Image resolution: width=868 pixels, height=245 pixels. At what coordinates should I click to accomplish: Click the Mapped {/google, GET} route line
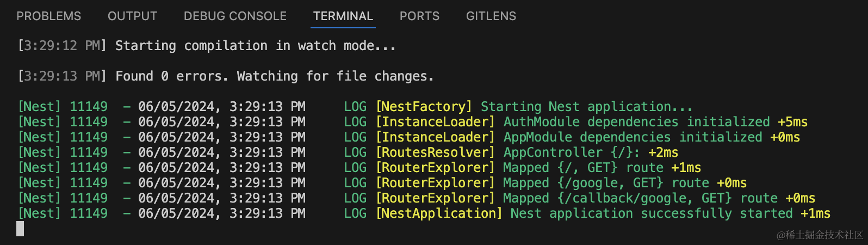(382, 183)
